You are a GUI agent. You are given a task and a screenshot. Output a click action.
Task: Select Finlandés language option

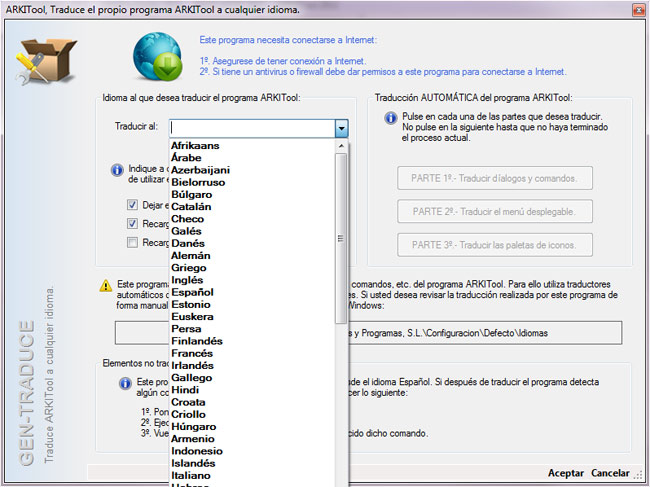click(252, 341)
